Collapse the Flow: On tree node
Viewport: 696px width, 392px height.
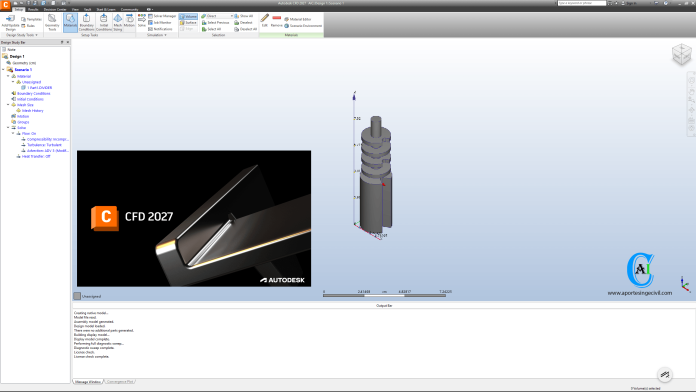pos(13,133)
